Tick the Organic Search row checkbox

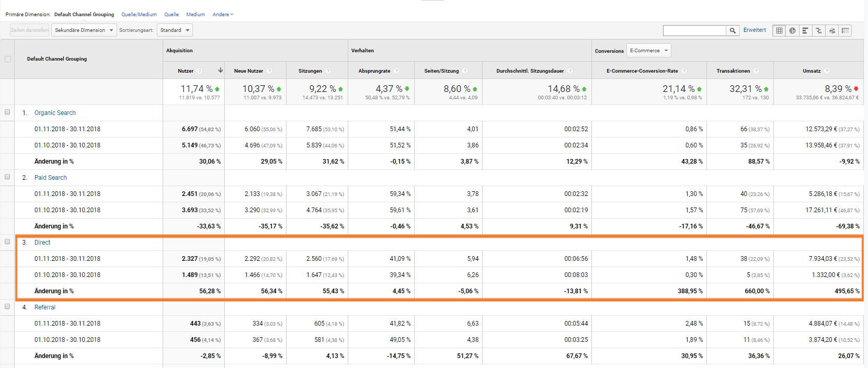[x=7, y=112]
